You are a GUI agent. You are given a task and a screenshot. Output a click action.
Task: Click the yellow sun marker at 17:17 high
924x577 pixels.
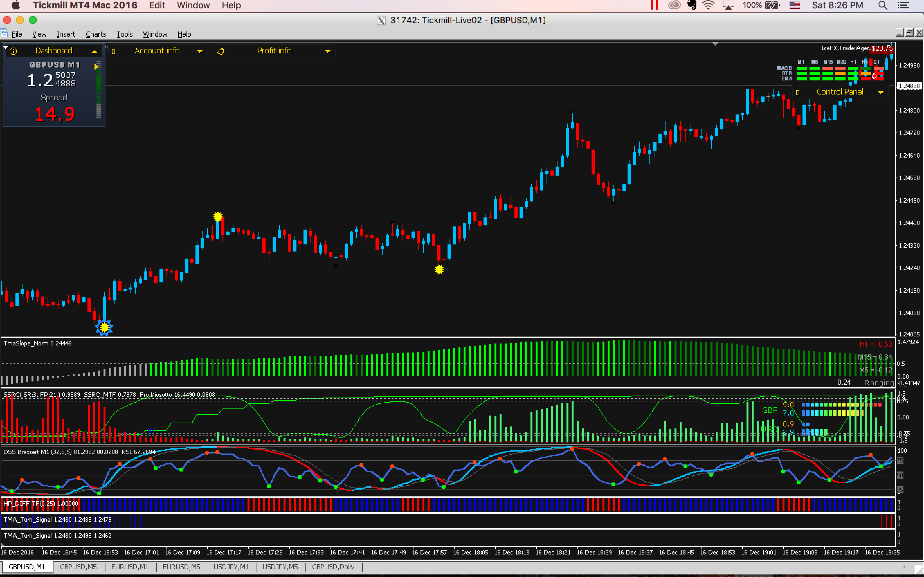click(x=218, y=217)
